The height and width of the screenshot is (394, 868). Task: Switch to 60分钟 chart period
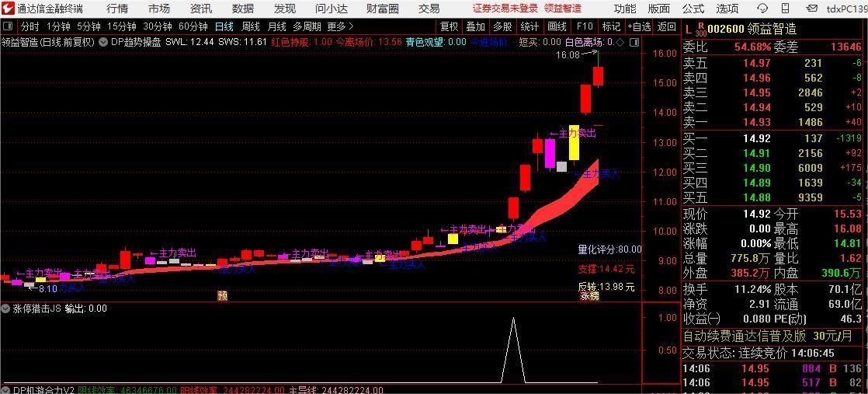[x=193, y=26]
